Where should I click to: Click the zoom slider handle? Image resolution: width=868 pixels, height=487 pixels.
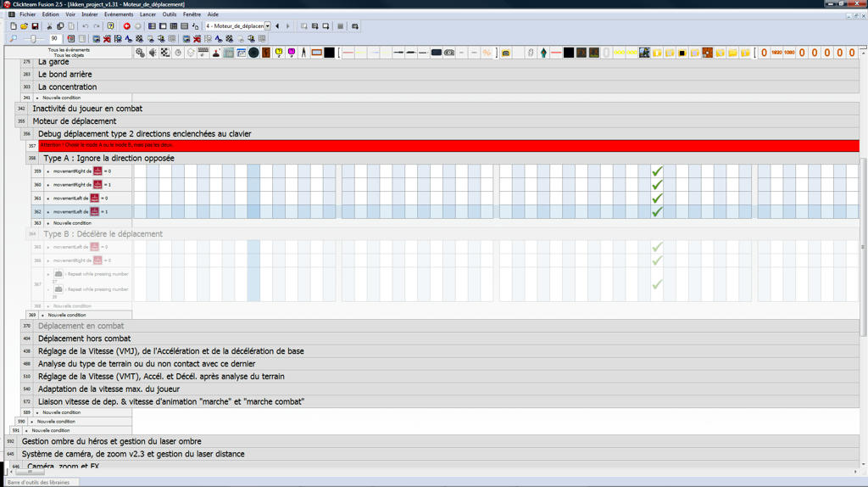[33, 39]
